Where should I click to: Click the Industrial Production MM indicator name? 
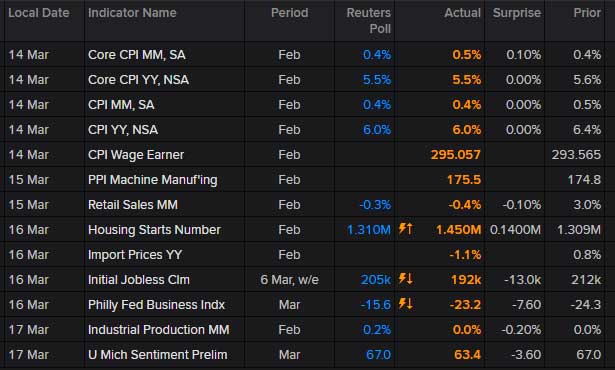coord(158,330)
